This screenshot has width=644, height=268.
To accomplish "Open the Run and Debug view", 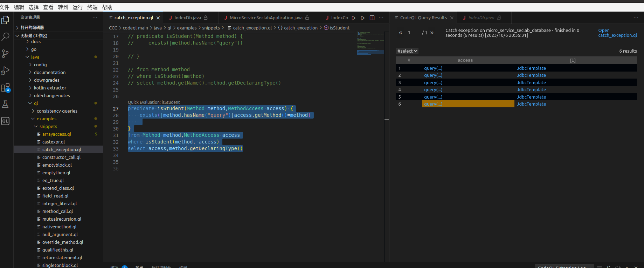I will [x=5, y=71].
